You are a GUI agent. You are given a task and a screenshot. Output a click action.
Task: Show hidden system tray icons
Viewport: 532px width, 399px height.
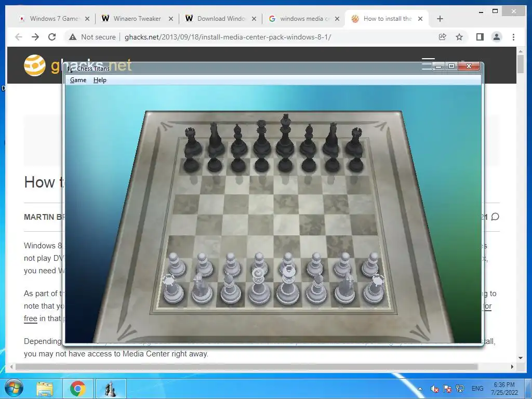point(420,389)
